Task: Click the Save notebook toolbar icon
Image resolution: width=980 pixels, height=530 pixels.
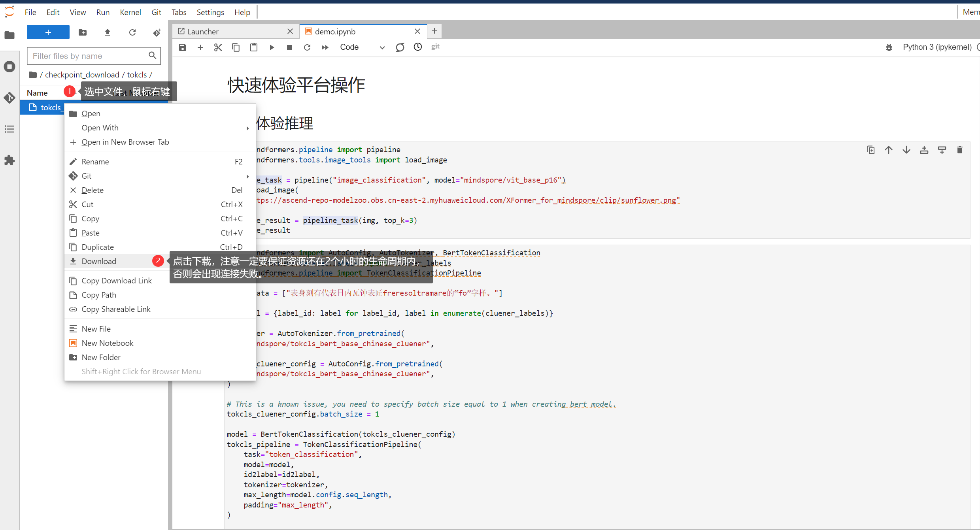Action: (x=182, y=47)
